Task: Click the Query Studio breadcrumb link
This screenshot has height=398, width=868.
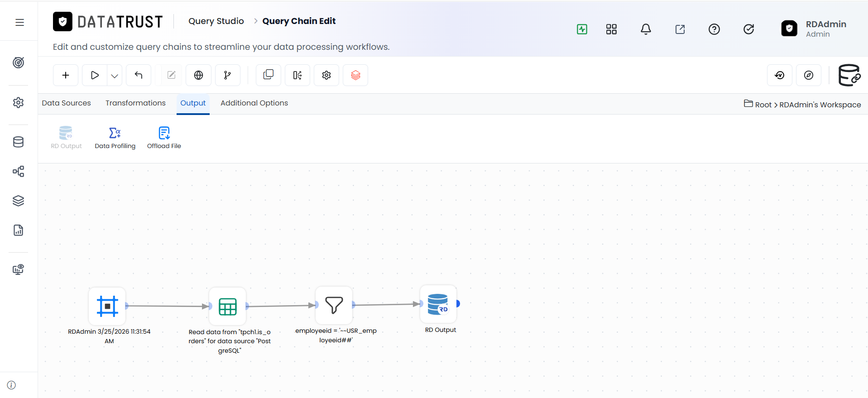Action: [x=216, y=21]
